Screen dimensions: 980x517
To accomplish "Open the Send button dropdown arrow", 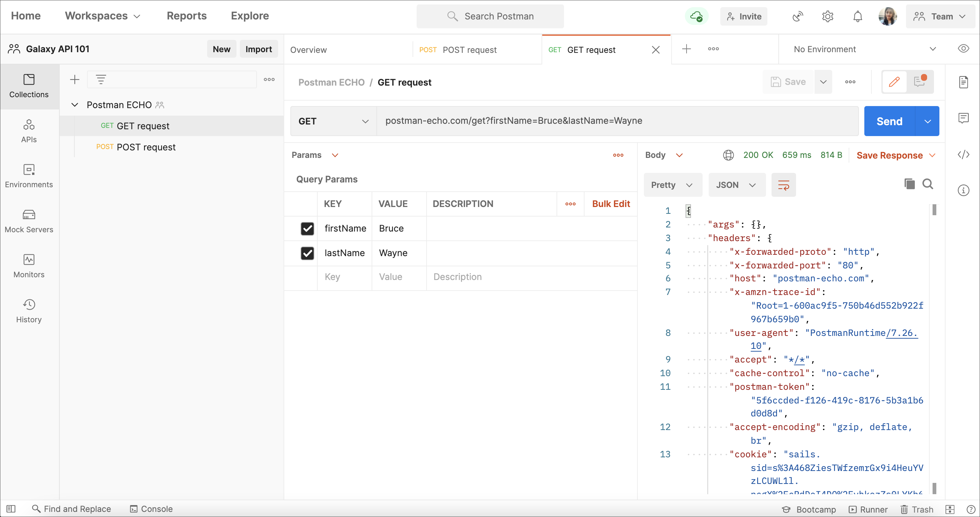I will coord(927,121).
